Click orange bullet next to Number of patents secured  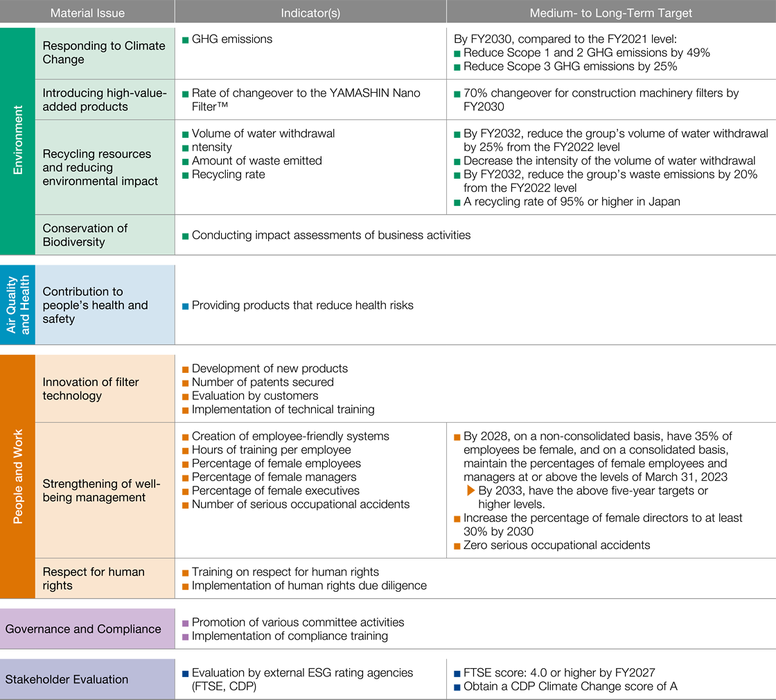185,383
